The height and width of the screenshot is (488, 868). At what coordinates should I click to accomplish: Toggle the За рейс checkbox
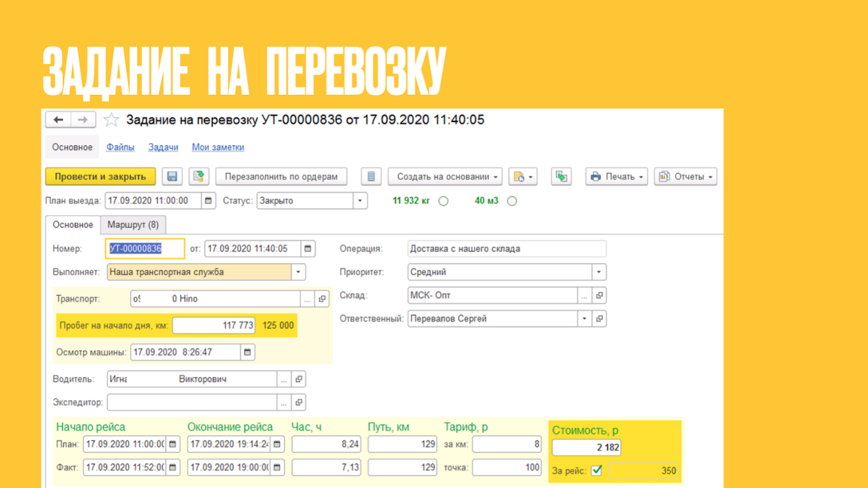pos(597,470)
